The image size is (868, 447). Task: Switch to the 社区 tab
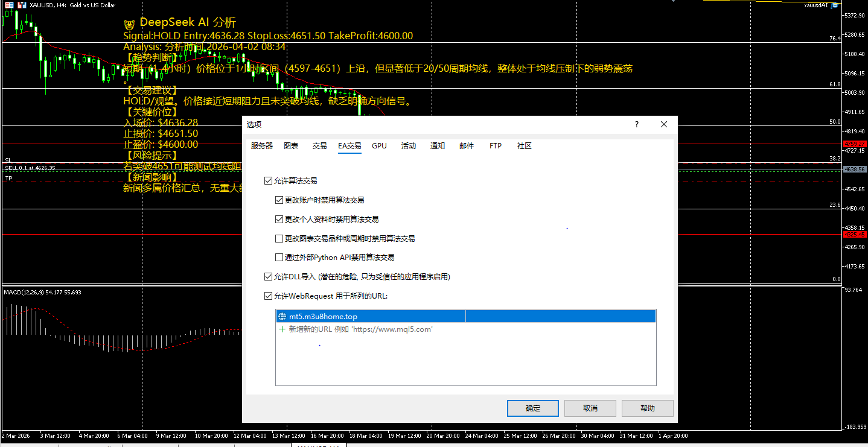click(x=524, y=145)
